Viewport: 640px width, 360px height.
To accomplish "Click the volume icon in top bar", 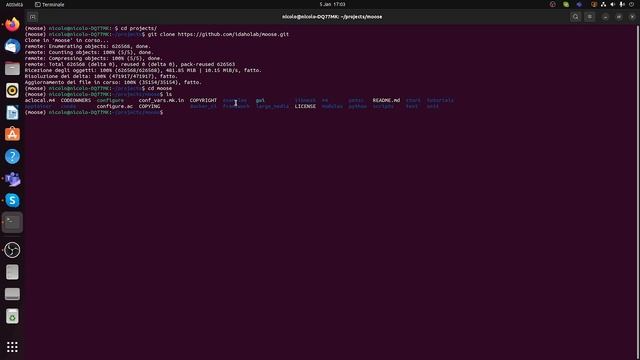I will (x=612, y=4).
